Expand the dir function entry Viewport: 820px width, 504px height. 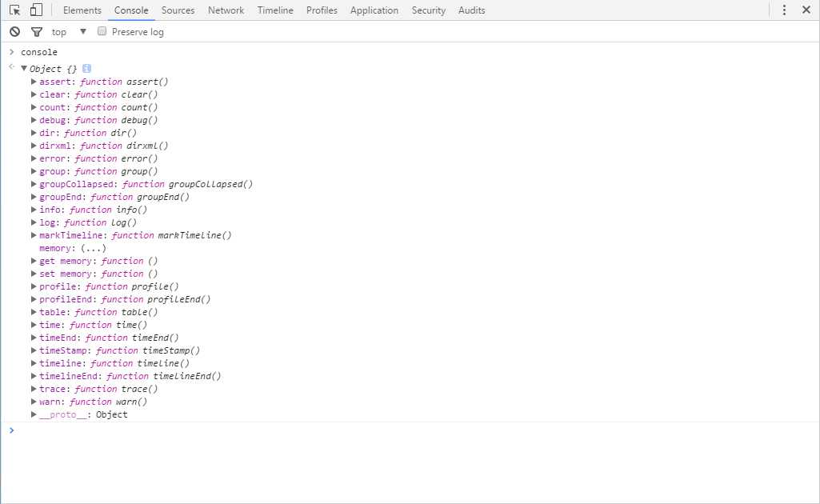point(34,133)
